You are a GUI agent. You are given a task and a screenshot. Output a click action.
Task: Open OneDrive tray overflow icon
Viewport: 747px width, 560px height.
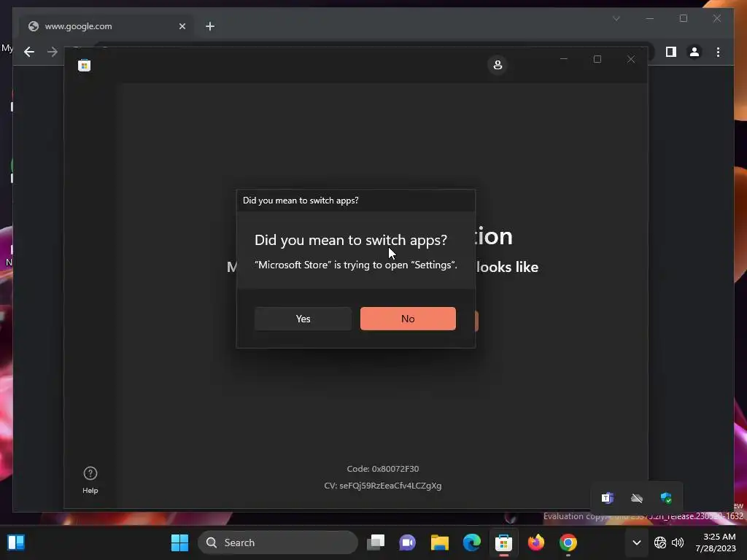click(636, 498)
